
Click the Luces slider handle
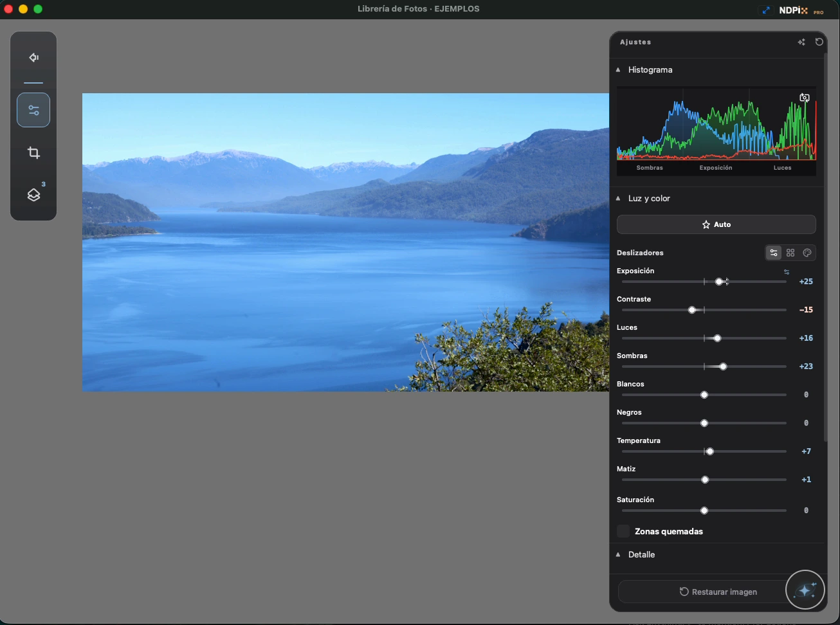tap(717, 338)
